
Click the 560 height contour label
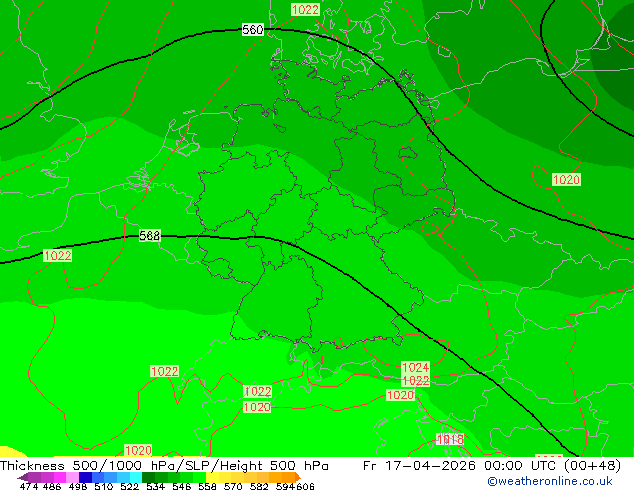(252, 30)
